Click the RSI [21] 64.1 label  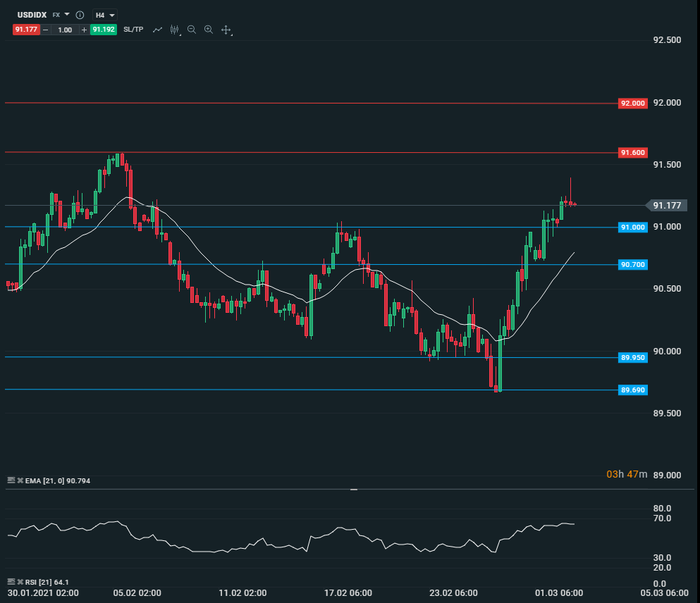point(47,582)
